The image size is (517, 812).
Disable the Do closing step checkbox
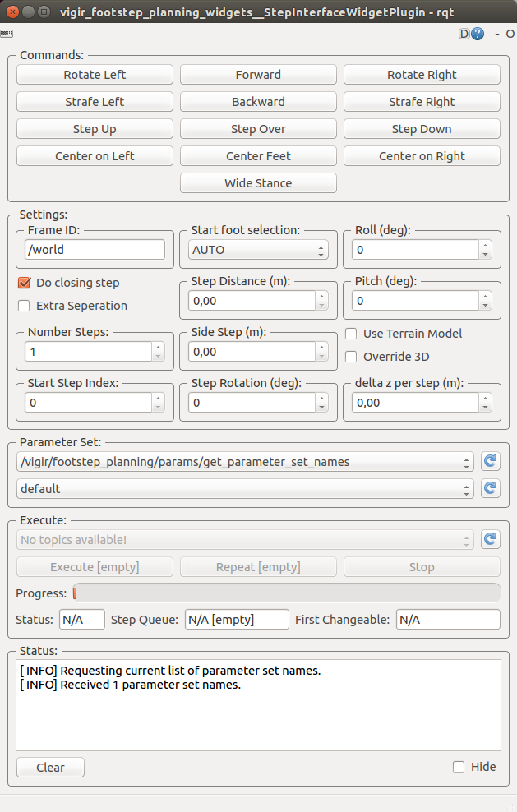pyautogui.click(x=24, y=283)
